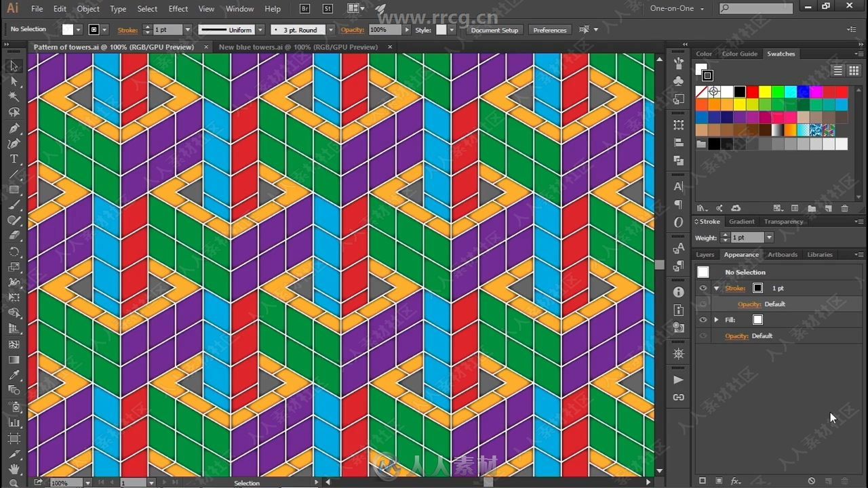Open the Object menu

click(x=88, y=9)
